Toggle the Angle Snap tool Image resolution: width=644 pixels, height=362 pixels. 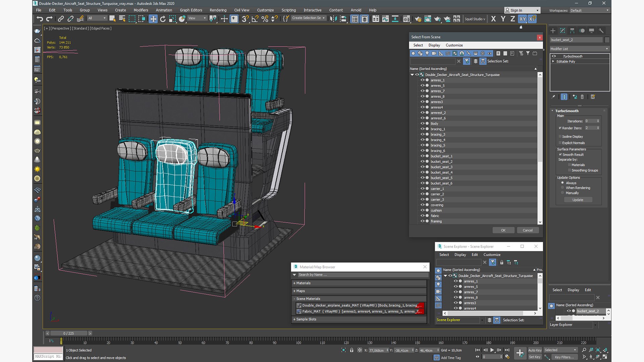coord(255,19)
